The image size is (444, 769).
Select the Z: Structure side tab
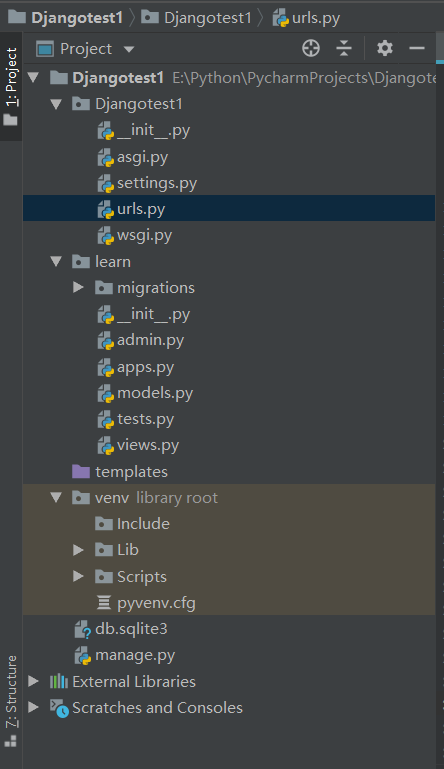[x=11, y=700]
